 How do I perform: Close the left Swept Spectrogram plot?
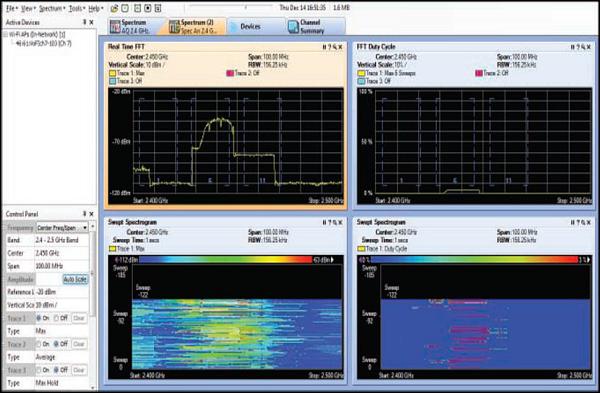tap(340, 222)
